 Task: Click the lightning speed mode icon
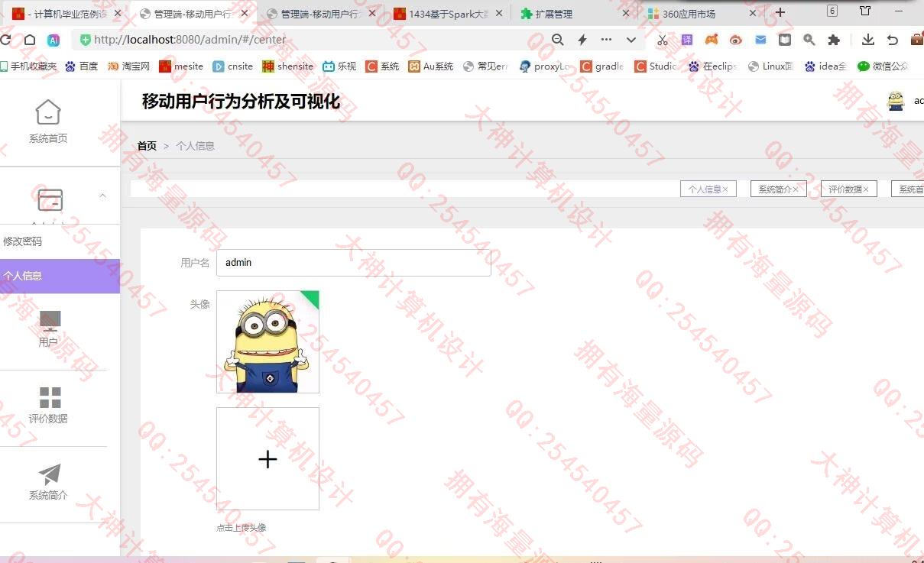pyautogui.click(x=582, y=40)
